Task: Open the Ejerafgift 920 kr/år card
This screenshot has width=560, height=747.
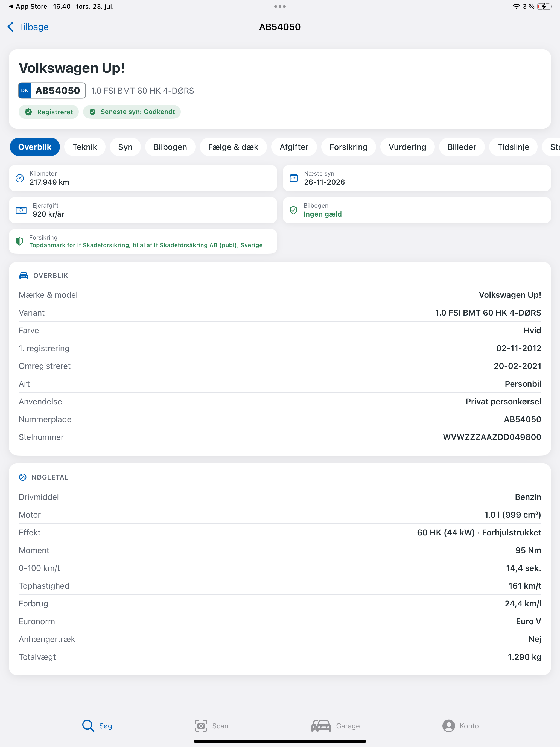Action: point(143,210)
